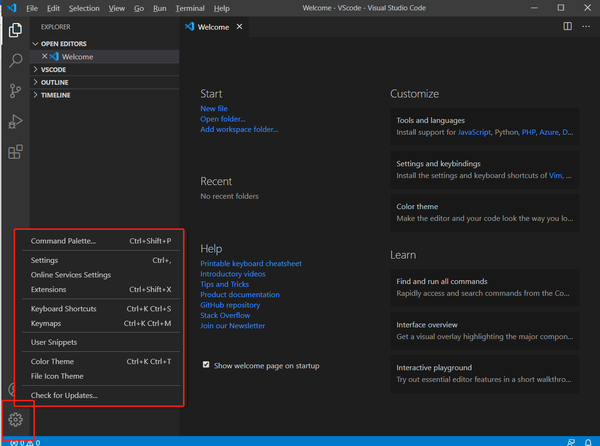Choose File Icon Theme menu entry

point(101,376)
